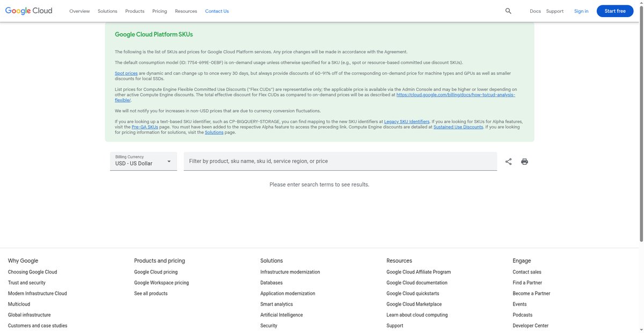Open Global infrastructure footer link
644x333 pixels.
coord(29,315)
